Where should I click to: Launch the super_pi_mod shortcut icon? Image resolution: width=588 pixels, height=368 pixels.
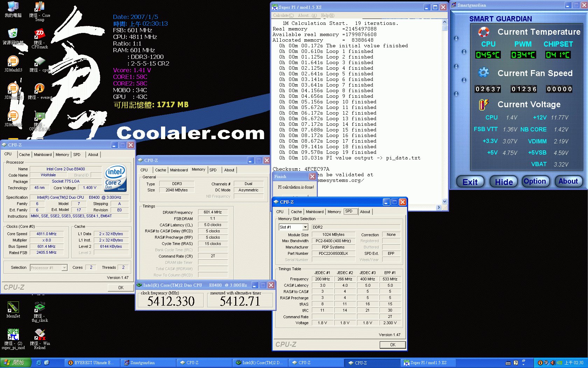tap(13, 339)
